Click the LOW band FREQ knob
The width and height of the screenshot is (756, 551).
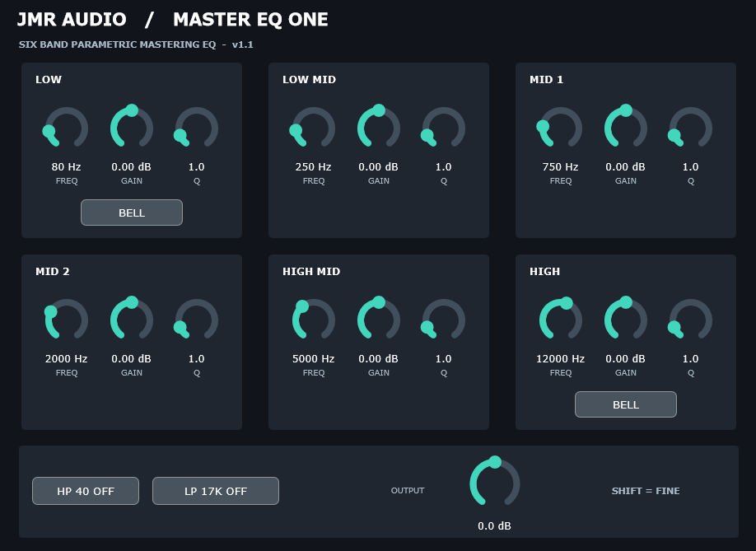[67, 128]
